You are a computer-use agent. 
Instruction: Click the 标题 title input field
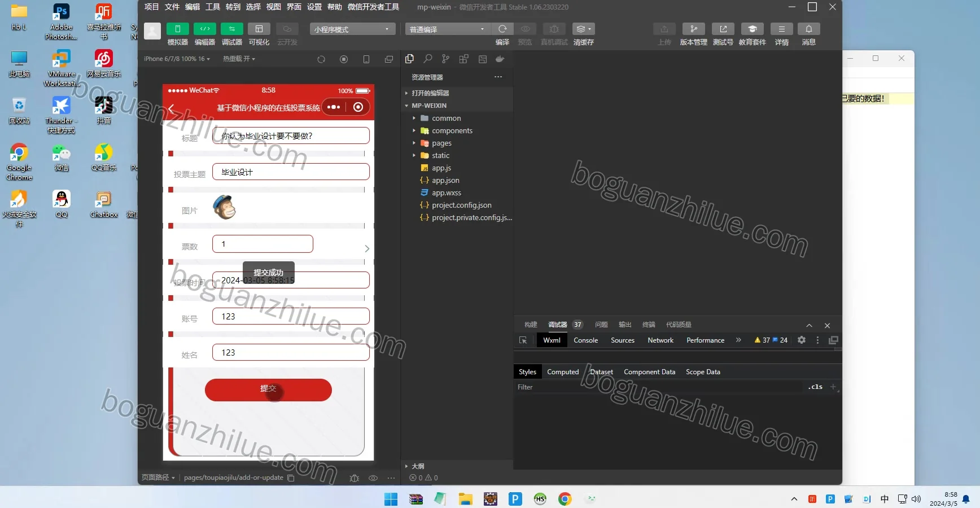(x=291, y=135)
